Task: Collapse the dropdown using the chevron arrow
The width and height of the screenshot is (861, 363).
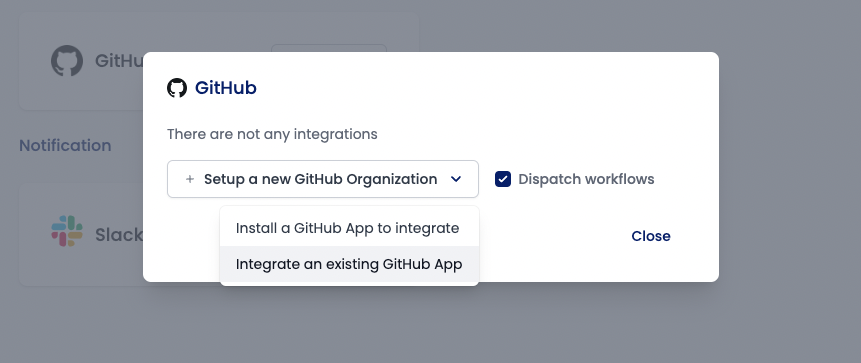Action: point(456,179)
